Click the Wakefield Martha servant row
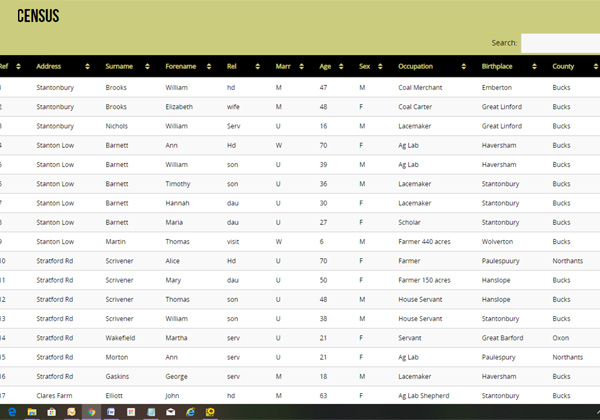 (x=300, y=337)
